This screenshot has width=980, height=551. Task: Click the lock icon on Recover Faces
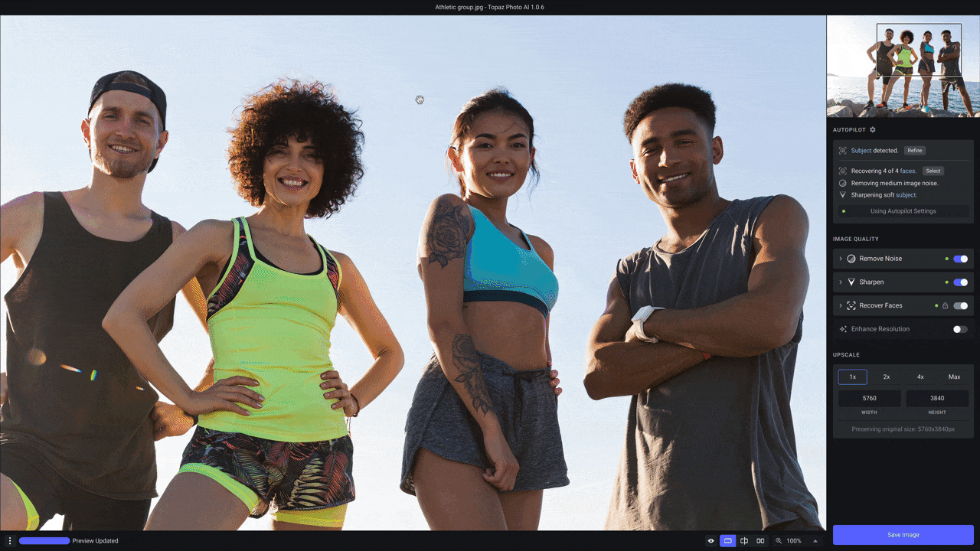[945, 306]
